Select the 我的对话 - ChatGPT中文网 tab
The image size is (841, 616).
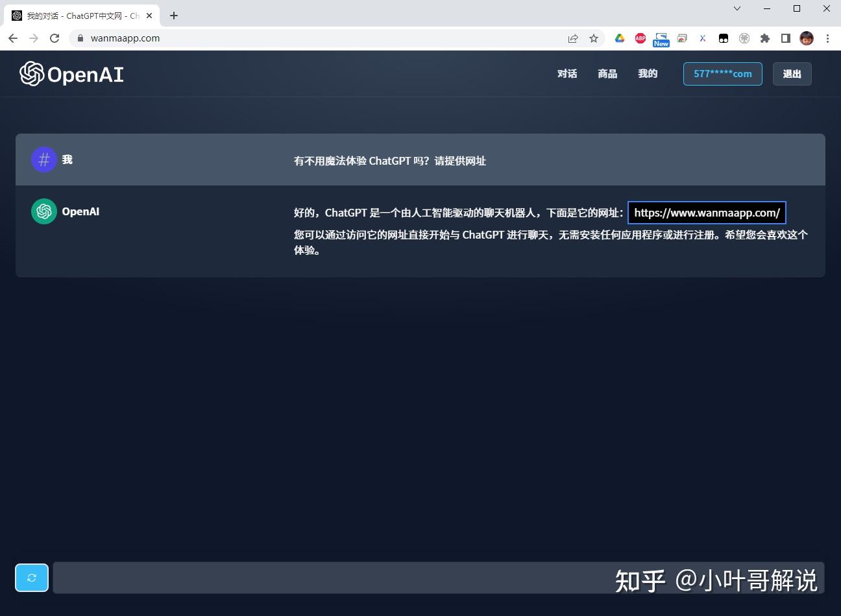click(x=82, y=16)
